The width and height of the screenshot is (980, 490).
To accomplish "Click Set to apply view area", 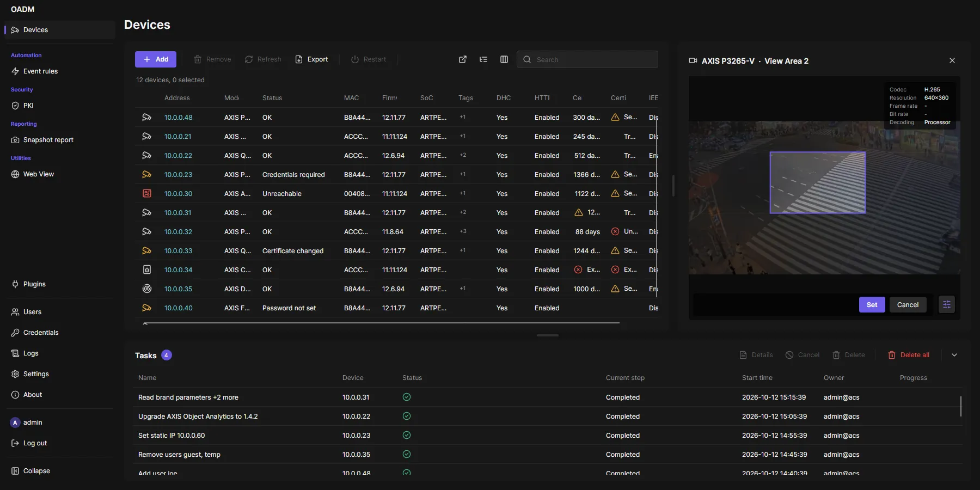I will (x=872, y=304).
